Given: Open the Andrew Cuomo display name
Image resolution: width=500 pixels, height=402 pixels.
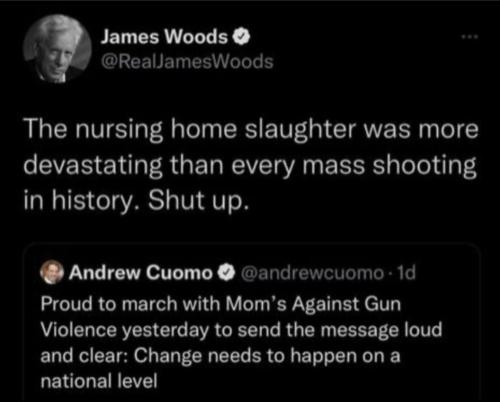Looking at the screenshot, I should pyautogui.click(x=140, y=273).
